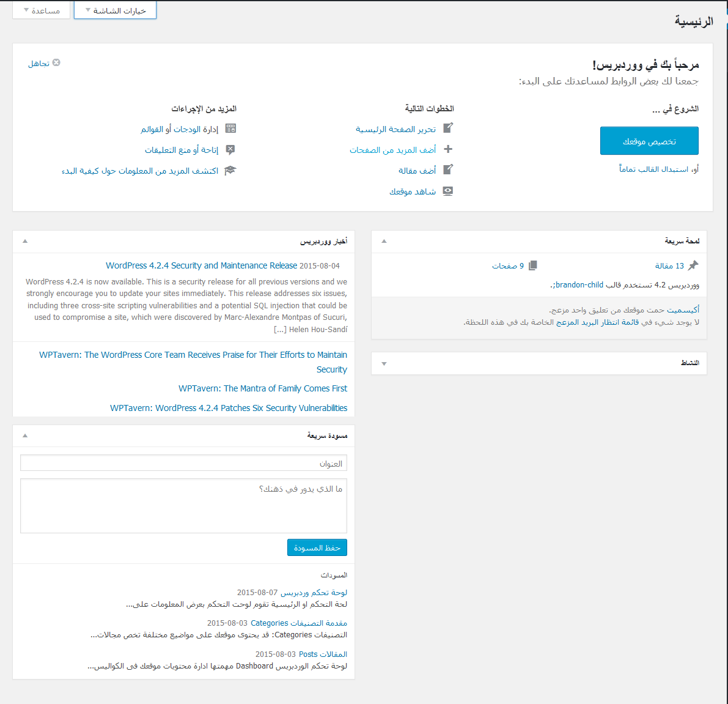The width and height of the screenshot is (728, 704).
Task: Collapse the لمحة سريعة panel arrow
Action: (384, 241)
